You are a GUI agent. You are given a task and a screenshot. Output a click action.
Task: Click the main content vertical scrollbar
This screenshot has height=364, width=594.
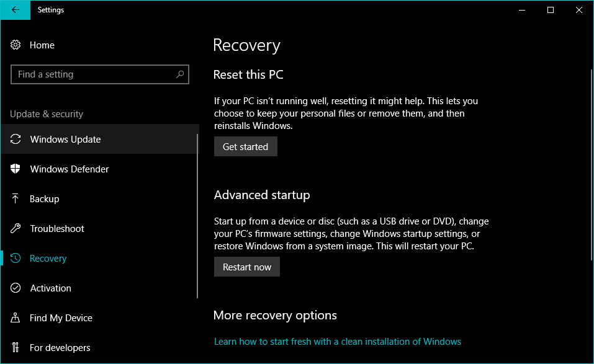[x=590, y=186]
